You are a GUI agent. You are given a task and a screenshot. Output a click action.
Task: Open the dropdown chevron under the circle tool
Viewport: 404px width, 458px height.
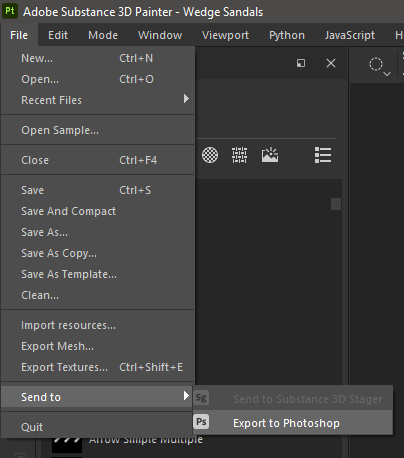387,74
